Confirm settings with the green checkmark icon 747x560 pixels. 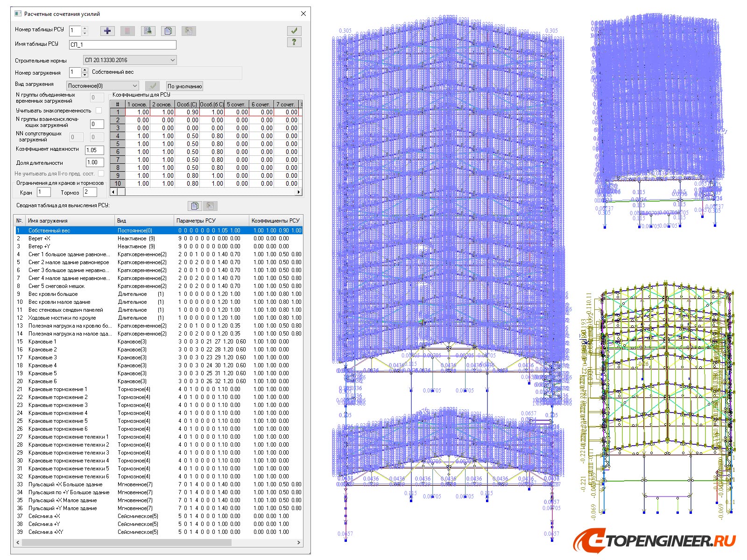coord(294,30)
